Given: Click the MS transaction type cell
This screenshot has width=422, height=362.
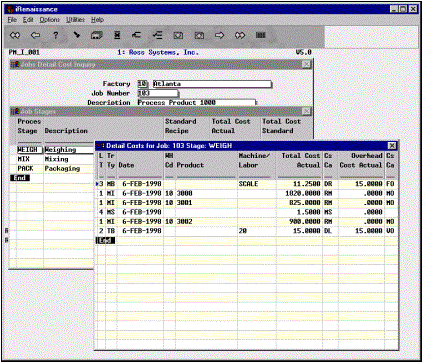Looking at the screenshot, I should (x=111, y=212).
